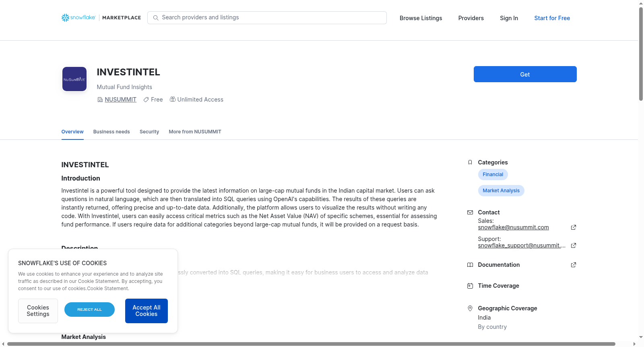Click the scroll down arrow
Screen dimensions: 644x347
pyautogui.click(x=641, y=337)
